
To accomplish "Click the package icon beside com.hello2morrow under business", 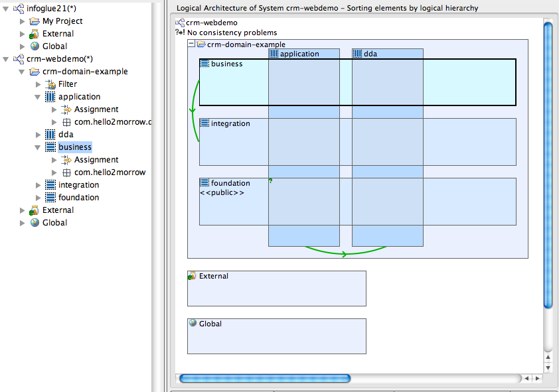I will [x=66, y=172].
